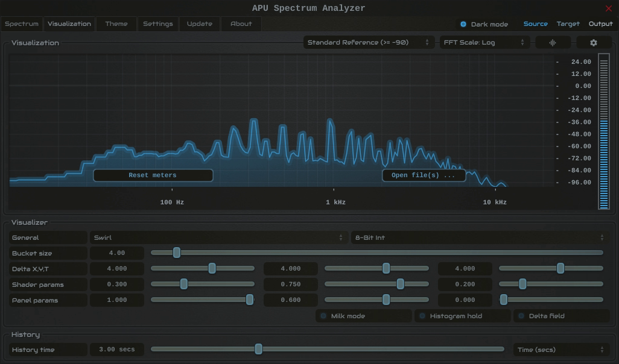This screenshot has height=364, width=619.
Task: Click the -96.00 dB scale label
Action: coord(581,183)
